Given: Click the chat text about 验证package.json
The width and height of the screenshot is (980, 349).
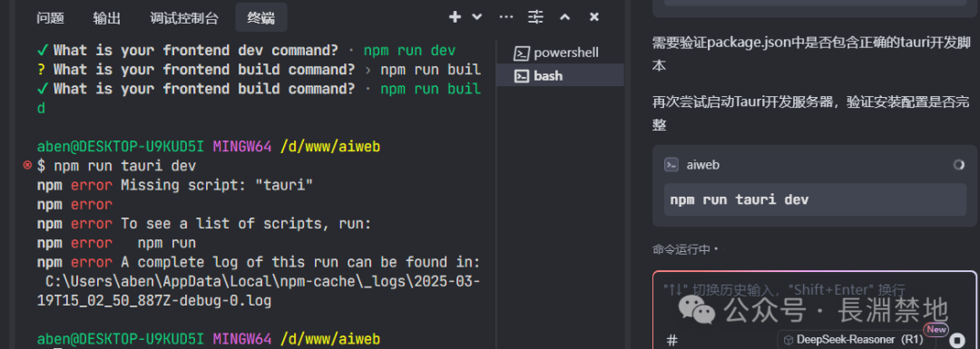Looking at the screenshot, I should (812, 53).
